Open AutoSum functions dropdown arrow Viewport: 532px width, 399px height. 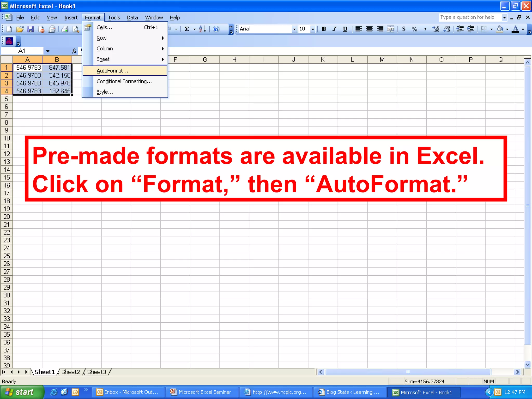point(194,29)
